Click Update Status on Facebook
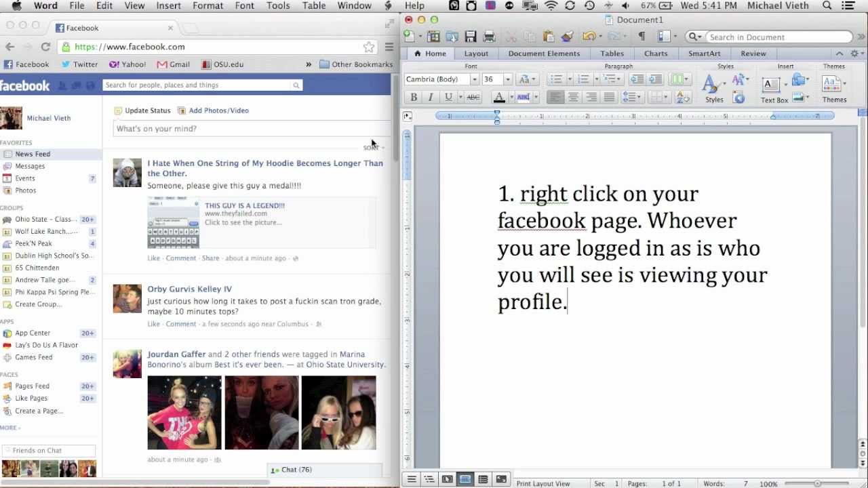This screenshot has height=488, width=868. coord(142,110)
